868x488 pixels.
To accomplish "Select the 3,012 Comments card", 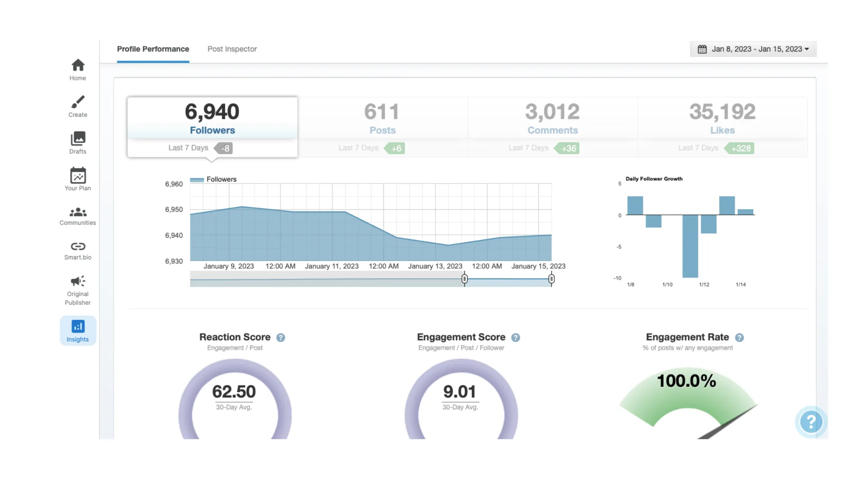I will [x=552, y=127].
